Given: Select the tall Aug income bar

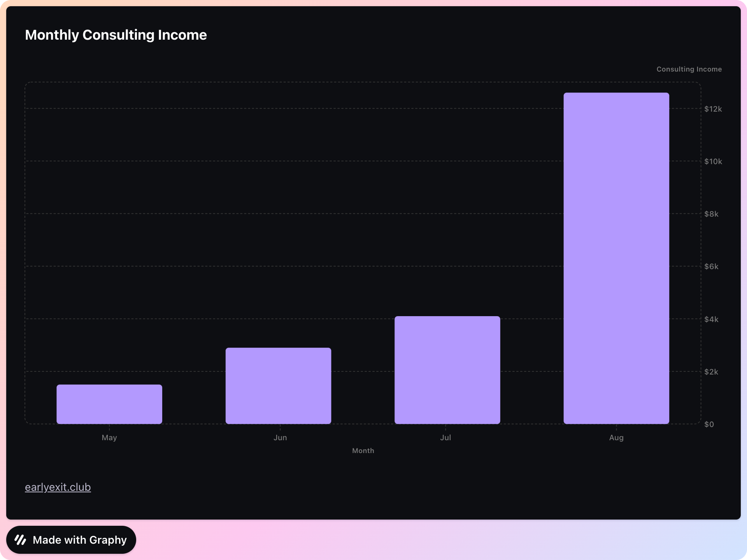Looking at the screenshot, I should point(616,258).
